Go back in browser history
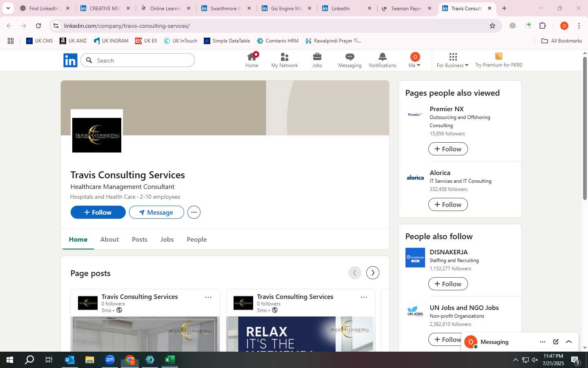The image size is (588, 368). tap(9, 26)
